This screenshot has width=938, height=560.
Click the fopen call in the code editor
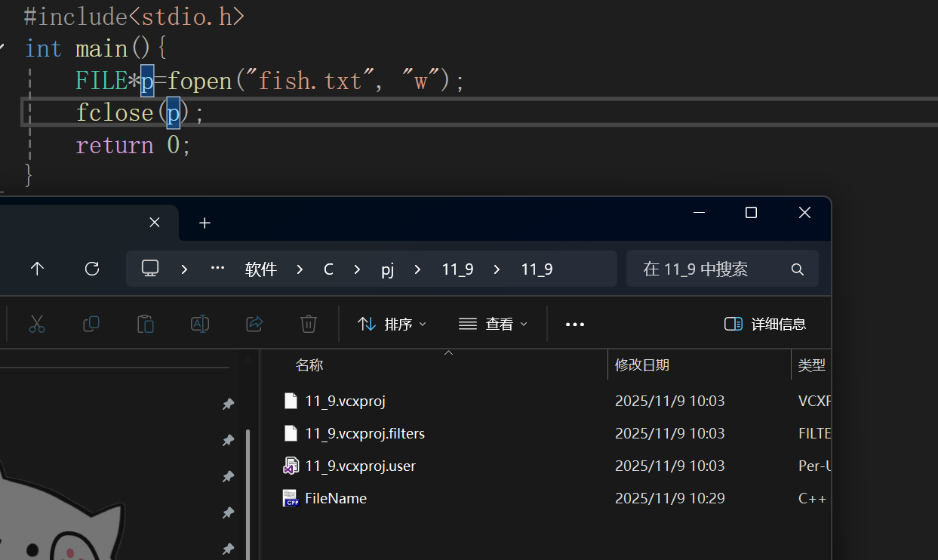click(200, 80)
